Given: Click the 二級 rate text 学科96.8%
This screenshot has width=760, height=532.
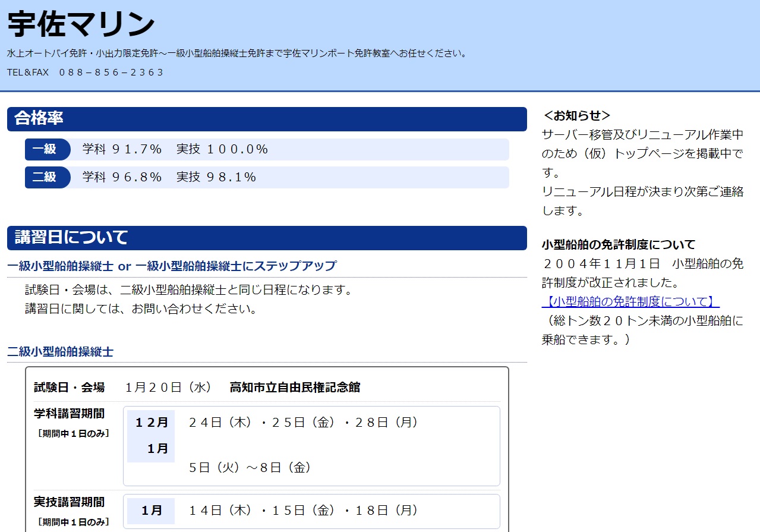Looking at the screenshot, I should click(122, 177).
